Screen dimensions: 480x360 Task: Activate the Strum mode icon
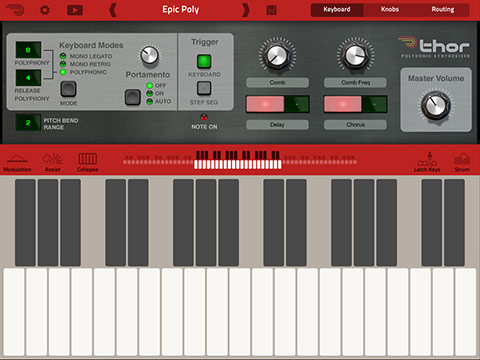(462, 162)
